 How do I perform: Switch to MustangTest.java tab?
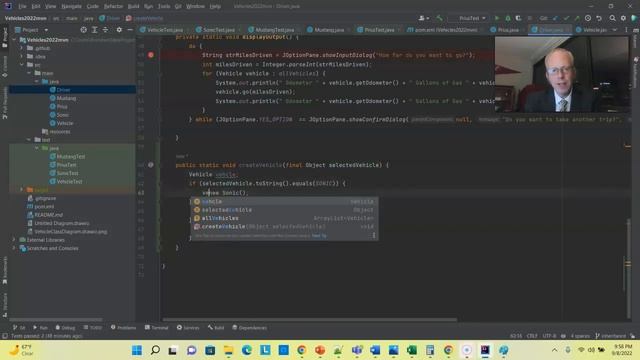click(273, 30)
